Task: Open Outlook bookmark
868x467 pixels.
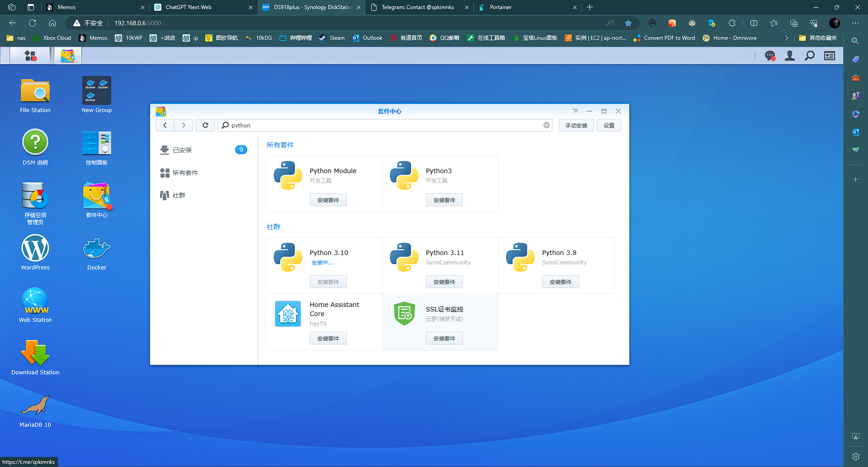Action: point(368,38)
